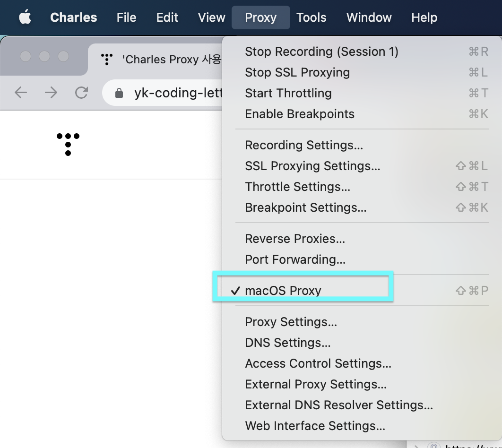Select the 'Charles Proxy 사용 browser tab

pyautogui.click(x=156, y=60)
